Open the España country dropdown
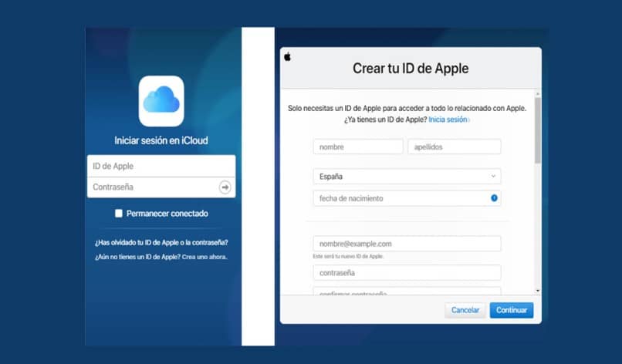The image size is (622, 364). [407, 177]
